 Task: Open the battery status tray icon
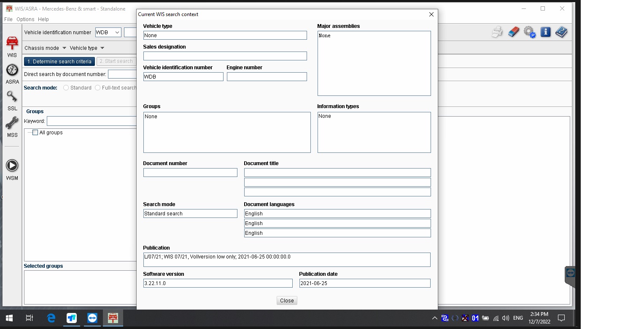[x=485, y=318]
